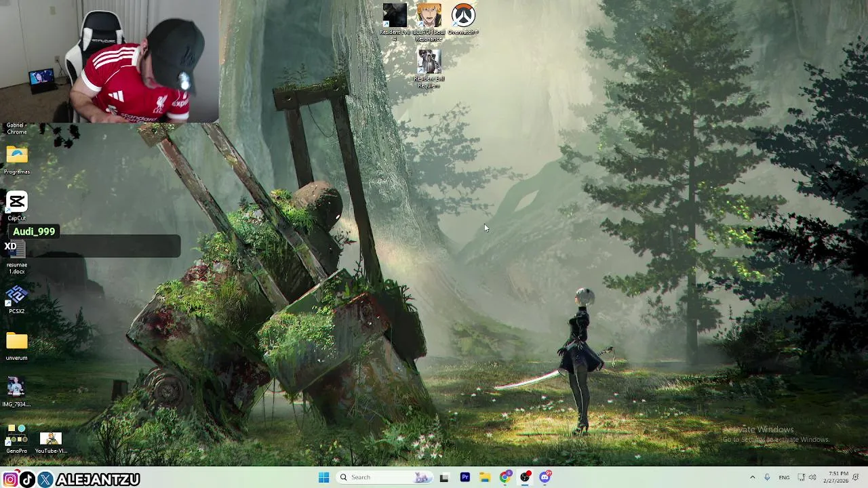Select the resumae 1.docx file

coord(17,258)
